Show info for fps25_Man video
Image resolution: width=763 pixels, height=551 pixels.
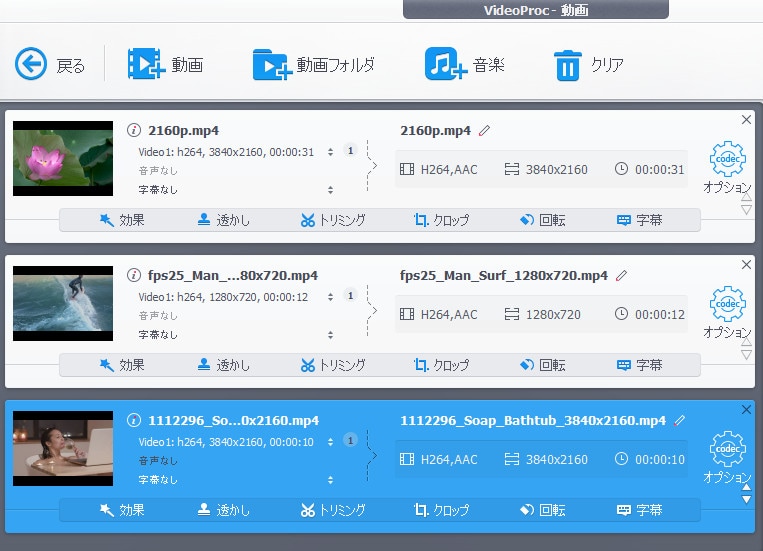click(x=134, y=275)
